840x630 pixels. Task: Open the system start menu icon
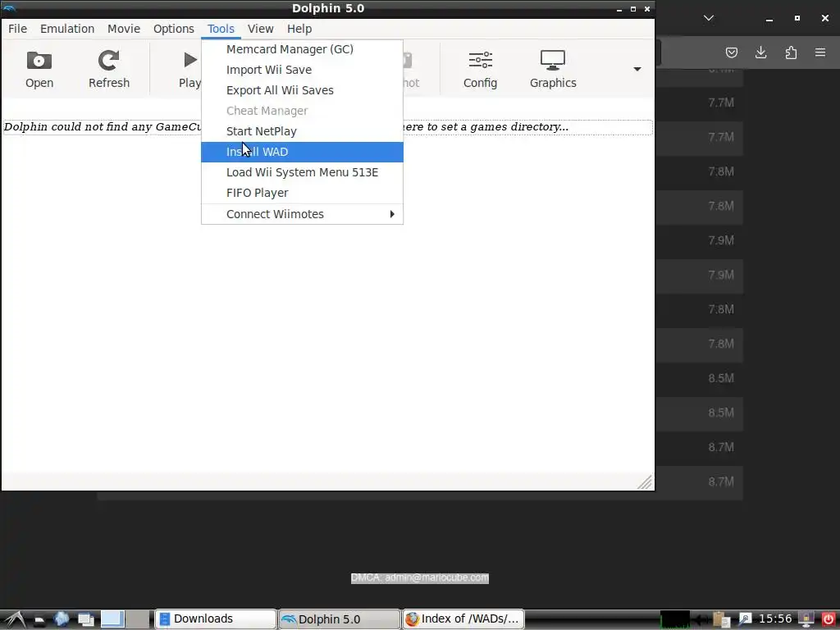(14, 619)
